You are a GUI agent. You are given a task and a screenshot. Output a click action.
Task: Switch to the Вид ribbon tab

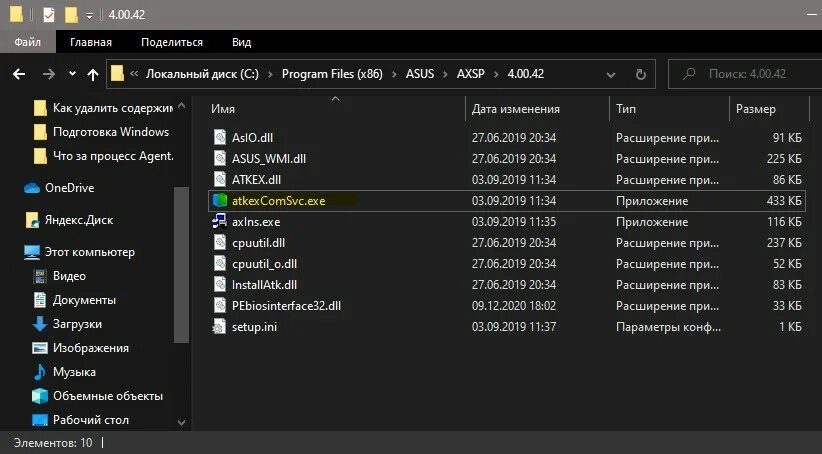tap(241, 42)
